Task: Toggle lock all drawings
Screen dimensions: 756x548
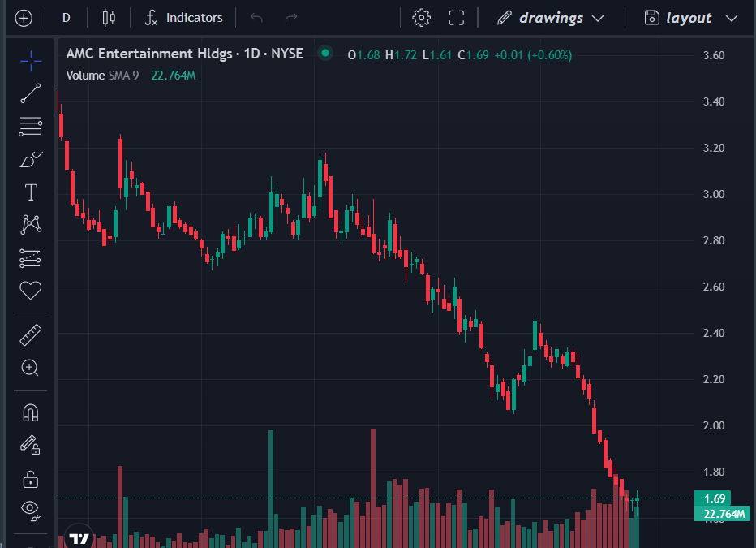Action: coord(31,478)
